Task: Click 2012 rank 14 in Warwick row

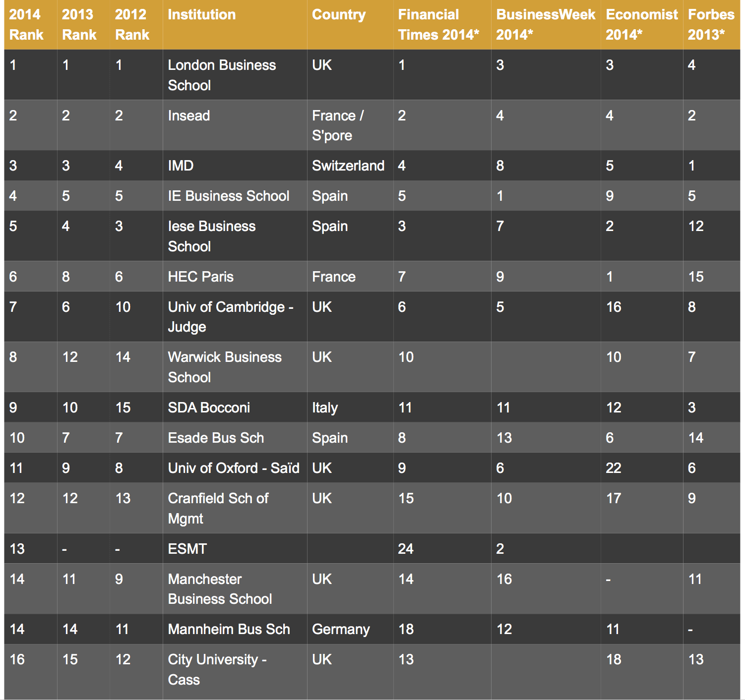Action: tap(136, 367)
